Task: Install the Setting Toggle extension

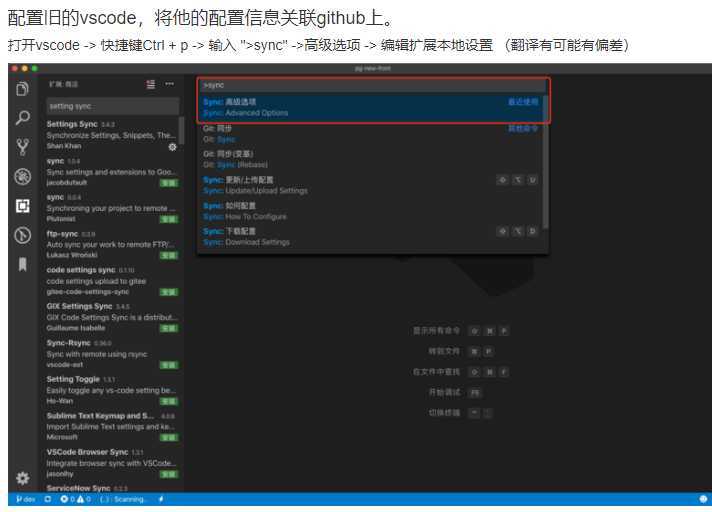Action: pyautogui.click(x=169, y=401)
